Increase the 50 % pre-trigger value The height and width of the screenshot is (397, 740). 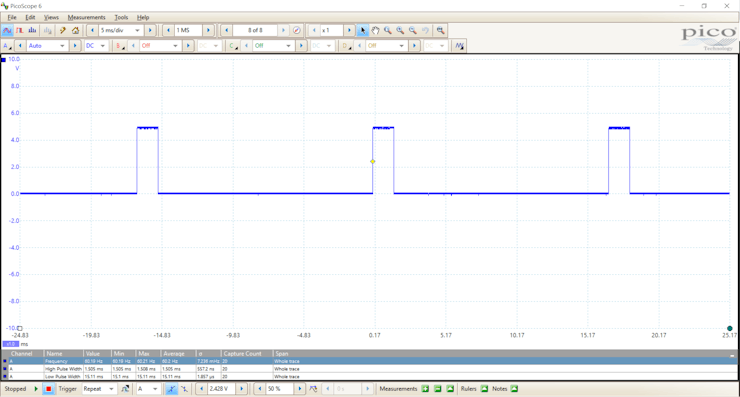(x=300, y=389)
